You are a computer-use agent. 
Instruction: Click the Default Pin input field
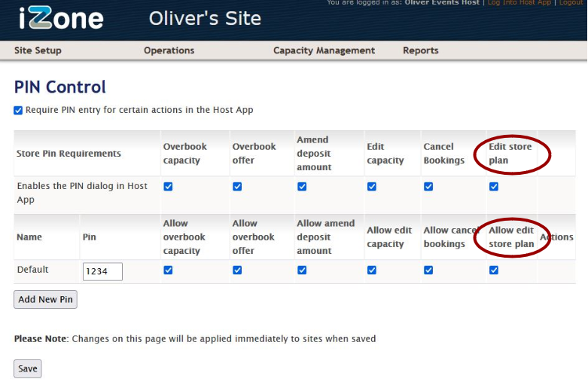(x=102, y=271)
